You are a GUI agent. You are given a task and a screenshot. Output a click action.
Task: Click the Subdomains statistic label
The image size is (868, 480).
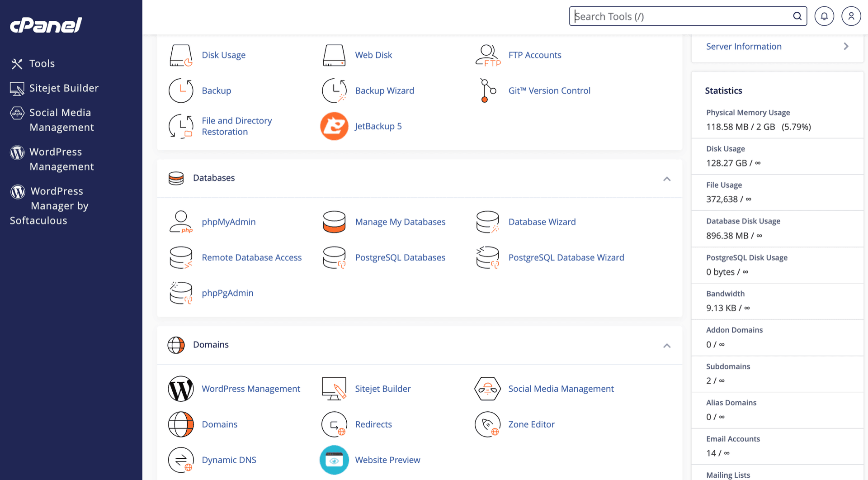coord(728,366)
